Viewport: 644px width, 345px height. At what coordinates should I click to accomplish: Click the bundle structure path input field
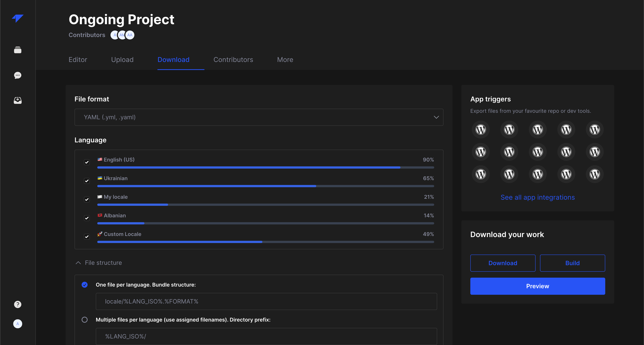pos(266,301)
